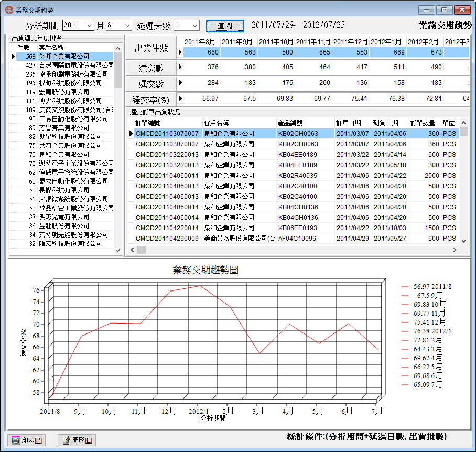Click up arrow of customer ranking scrollbar

(118, 48)
